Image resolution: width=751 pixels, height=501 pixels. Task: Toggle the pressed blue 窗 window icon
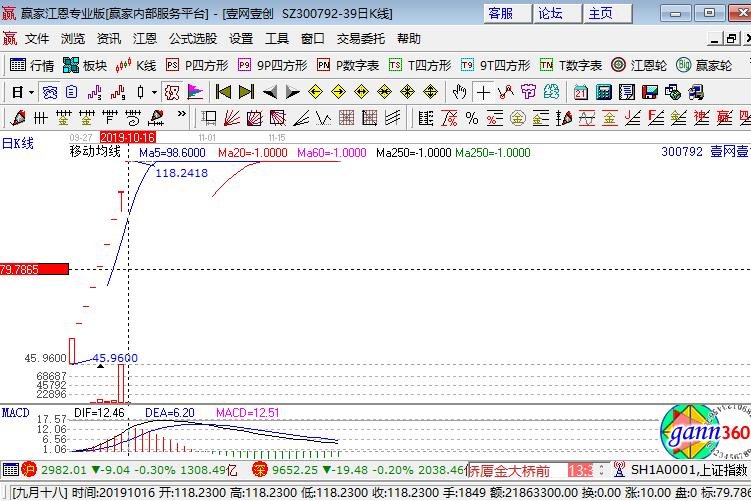pos(50,92)
